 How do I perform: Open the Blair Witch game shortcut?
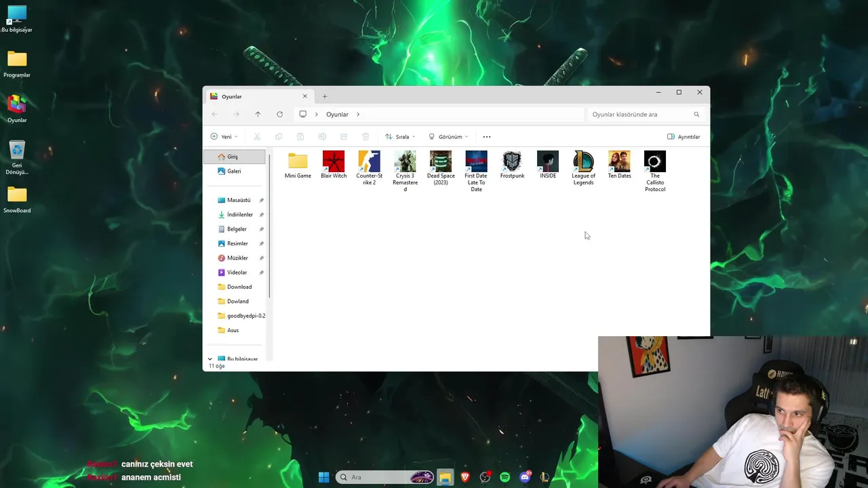tap(334, 165)
